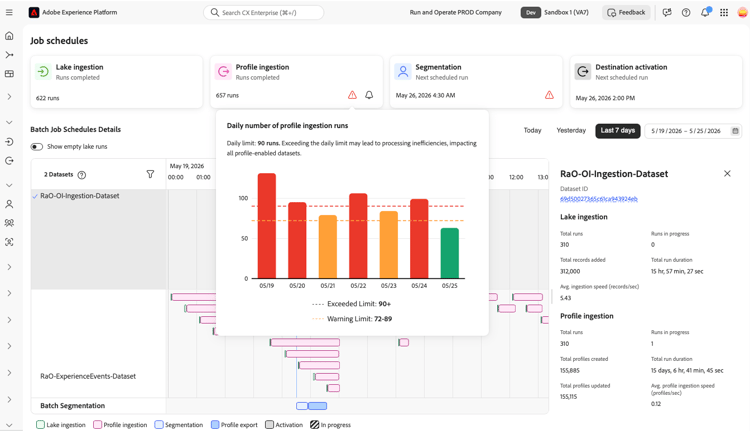The width and height of the screenshot is (750, 431).
Task: Click the Segmentation card user icon
Action: (403, 71)
